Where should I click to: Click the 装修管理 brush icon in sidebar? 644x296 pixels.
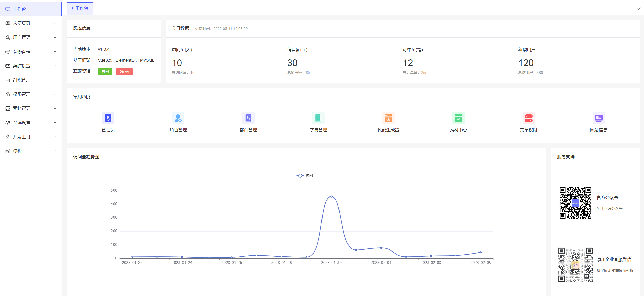pyautogui.click(x=8, y=52)
